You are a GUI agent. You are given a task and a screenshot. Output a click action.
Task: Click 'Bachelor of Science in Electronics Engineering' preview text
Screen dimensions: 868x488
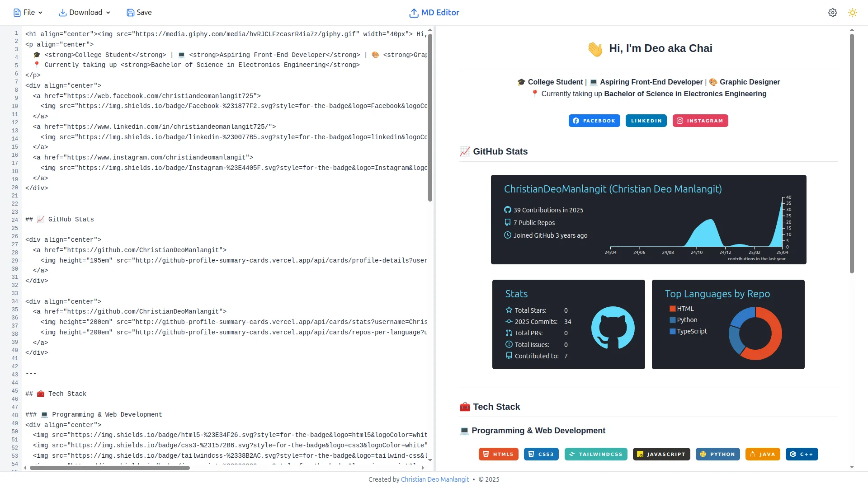(685, 94)
